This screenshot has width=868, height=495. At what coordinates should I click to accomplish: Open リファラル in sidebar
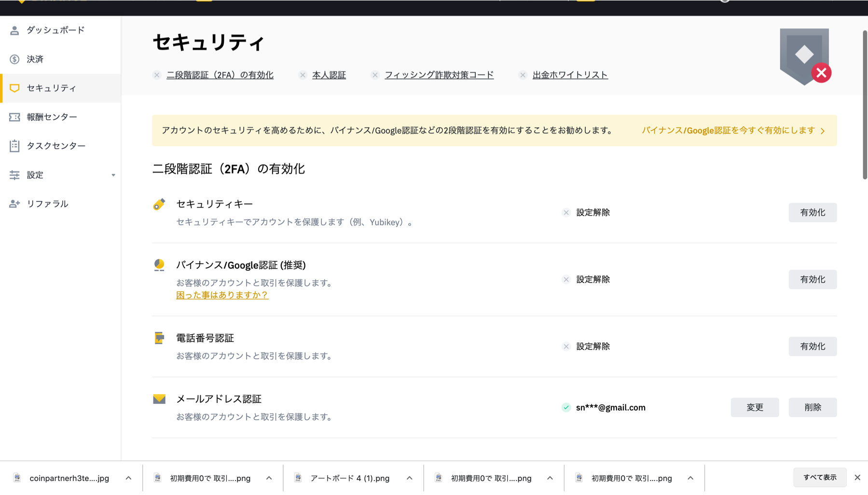tap(60, 204)
